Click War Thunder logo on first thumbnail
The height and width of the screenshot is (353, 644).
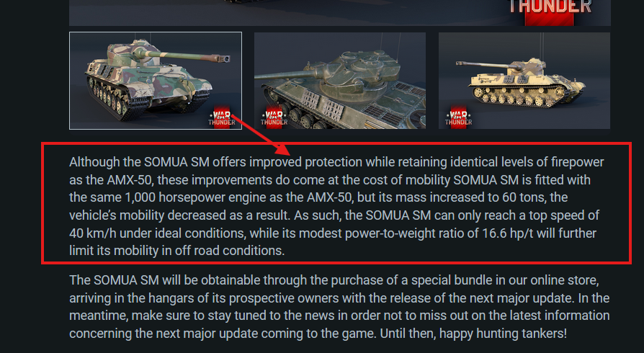pyautogui.click(x=222, y=117)
